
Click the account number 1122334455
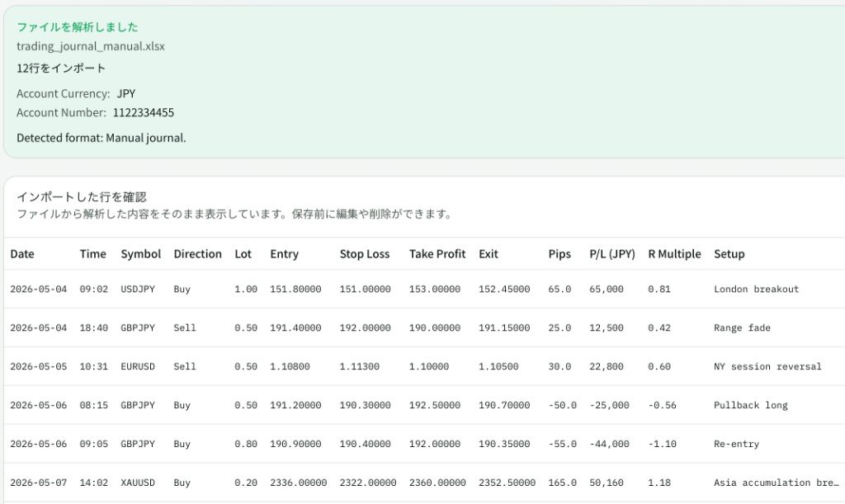tap(144, 112)
